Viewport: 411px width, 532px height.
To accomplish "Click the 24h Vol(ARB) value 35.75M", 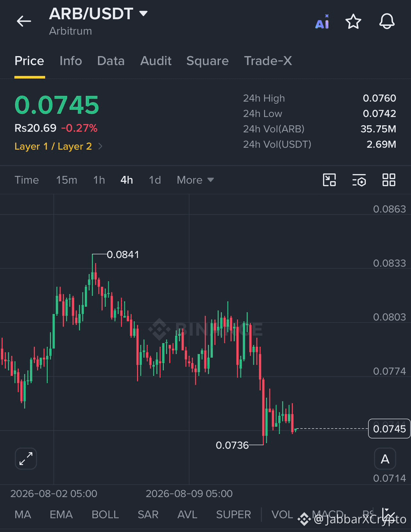I will point(378,129).
